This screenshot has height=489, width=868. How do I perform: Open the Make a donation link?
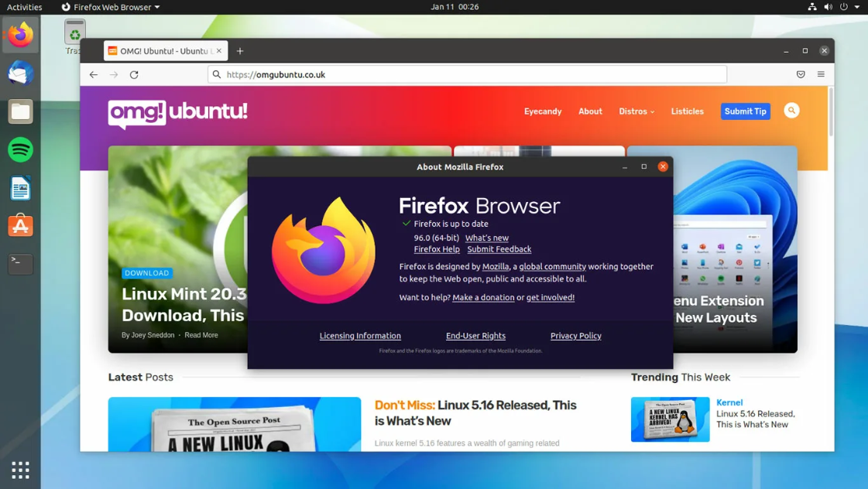point(483,297)
